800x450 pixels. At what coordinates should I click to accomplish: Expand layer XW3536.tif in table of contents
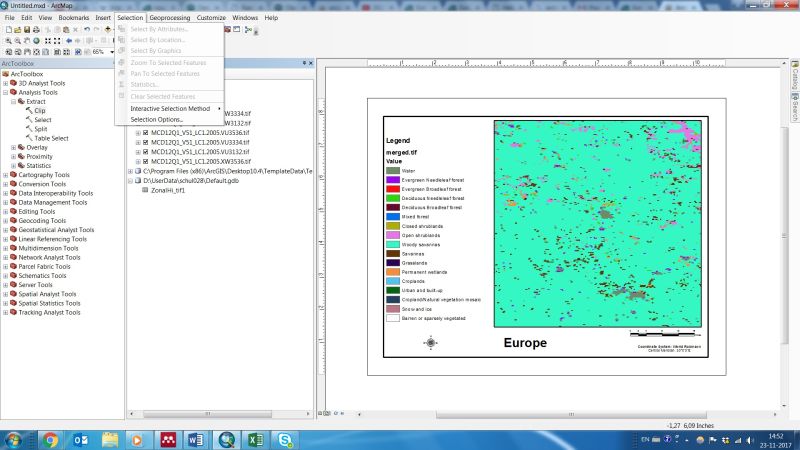pos(138,161)
